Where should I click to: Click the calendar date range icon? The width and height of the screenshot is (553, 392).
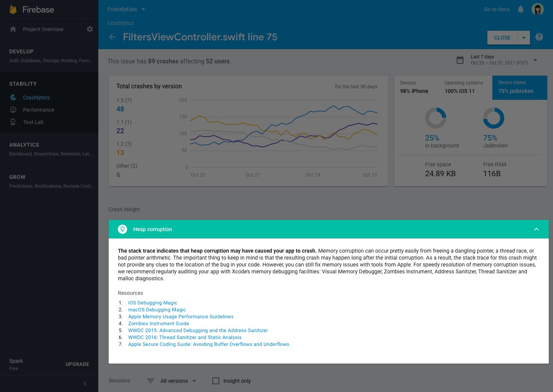(x=460, y=60)
